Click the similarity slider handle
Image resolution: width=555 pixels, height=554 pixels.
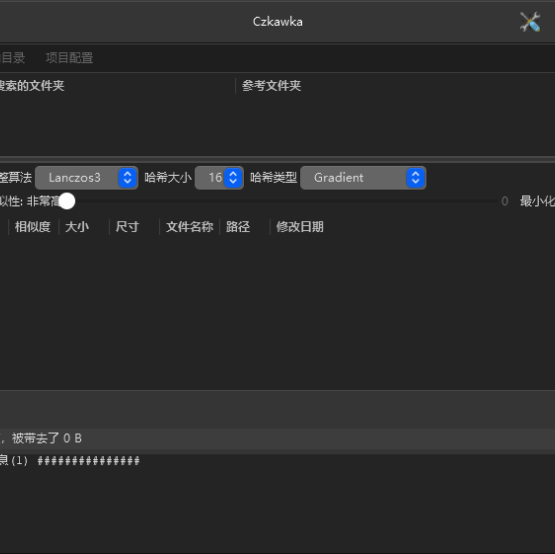[x=67, y=201]
